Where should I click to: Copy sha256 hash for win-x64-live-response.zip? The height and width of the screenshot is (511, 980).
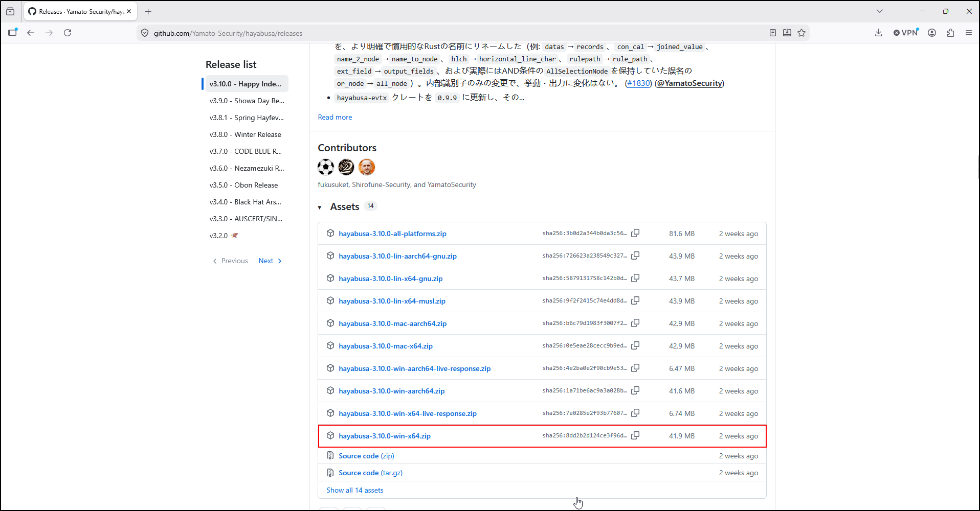coord(635,413)
